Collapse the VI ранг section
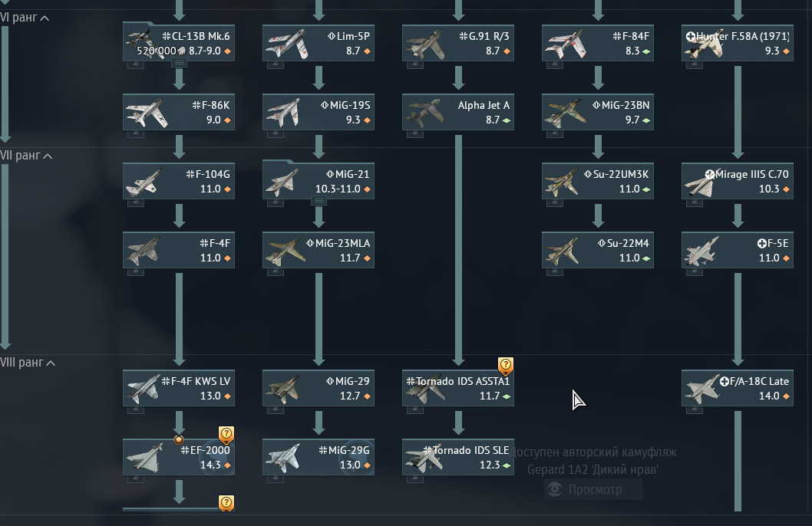This screenshot has height=526, width=812. tap(45, 18)
